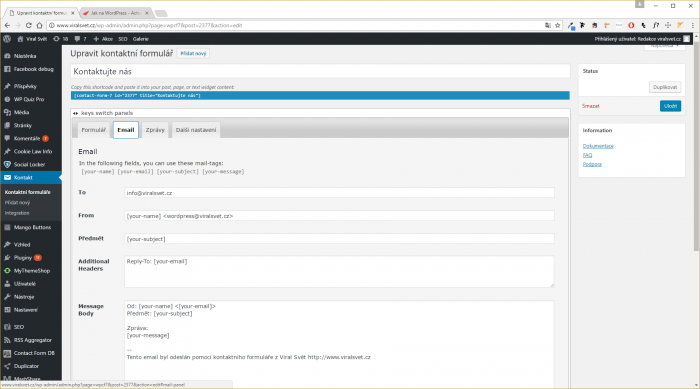The height and width of the screenshot is (389, 700).
Task: Open logged-in user Redakce viralsvet.cz menu
Action: point(642,39)
